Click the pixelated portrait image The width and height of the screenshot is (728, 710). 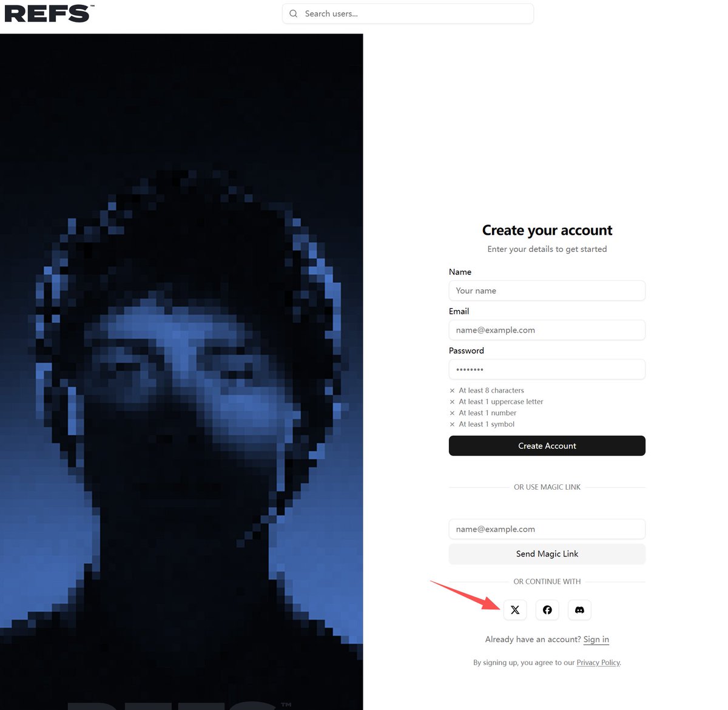tap(181, 371)
